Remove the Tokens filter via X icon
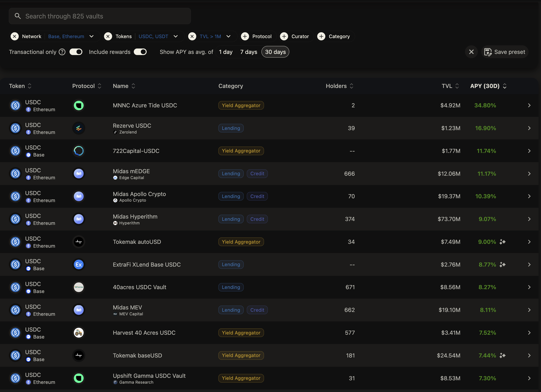The height and width of the screenshot is (392, 541). [108, 36]
